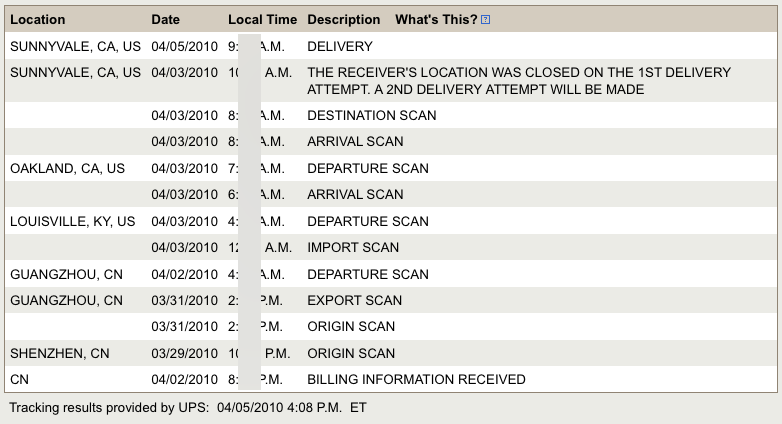The height and width of the screenshot is (424, 782).
Task: Select the Location column header
Action: tap(37, 19)
